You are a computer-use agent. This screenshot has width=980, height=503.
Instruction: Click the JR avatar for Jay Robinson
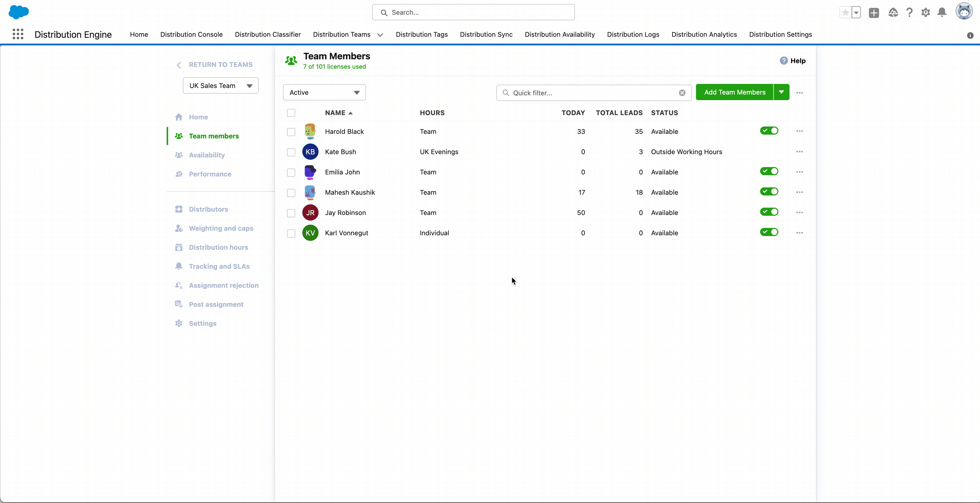[310, 212]
